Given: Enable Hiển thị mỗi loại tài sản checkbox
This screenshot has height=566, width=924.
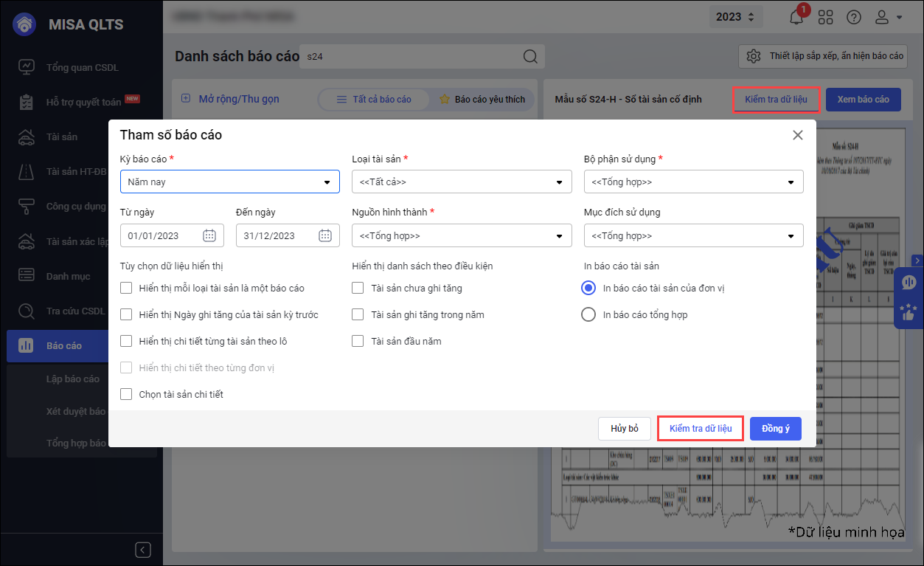Looking at the screenshot, I should click(127, 288).
